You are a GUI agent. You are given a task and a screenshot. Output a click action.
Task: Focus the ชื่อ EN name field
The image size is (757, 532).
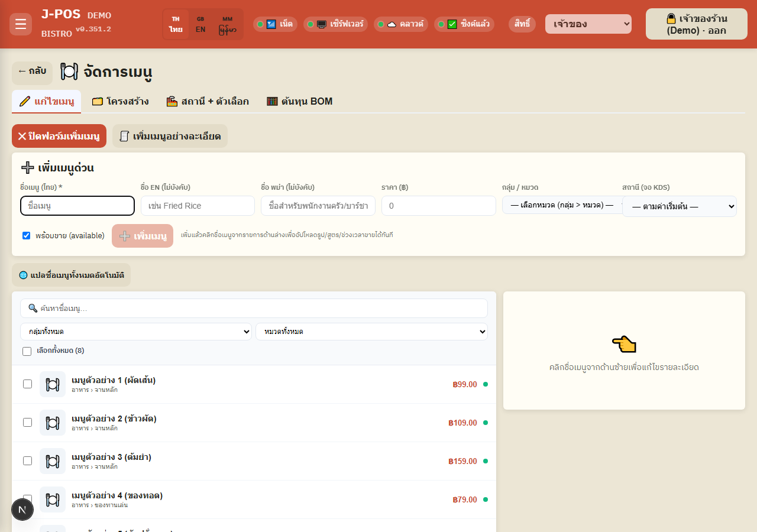[198, 206]
